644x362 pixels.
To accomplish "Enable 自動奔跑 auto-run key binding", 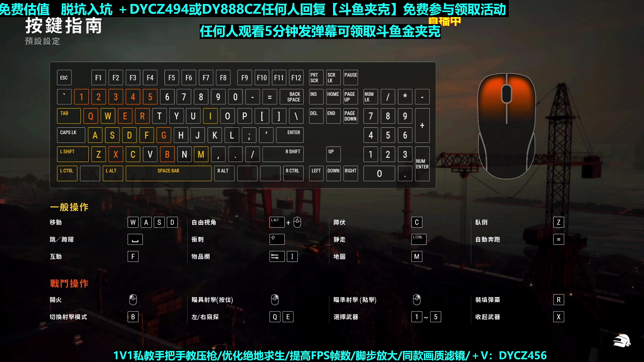I will 559,239.
